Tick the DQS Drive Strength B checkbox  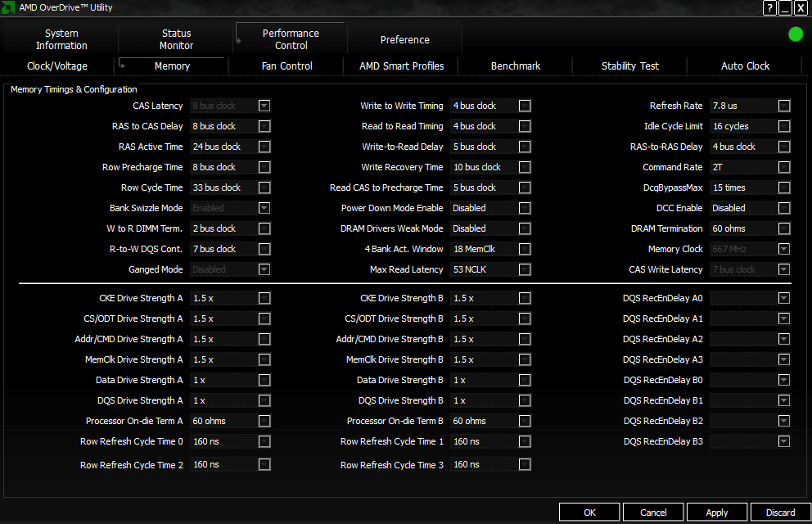[x=525, y=400]
